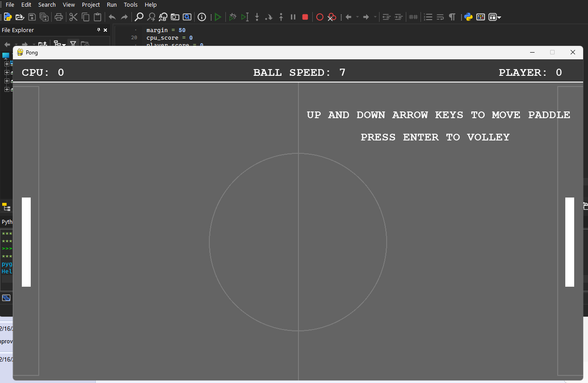Click the colored grid icon in the toolbar

481,17
